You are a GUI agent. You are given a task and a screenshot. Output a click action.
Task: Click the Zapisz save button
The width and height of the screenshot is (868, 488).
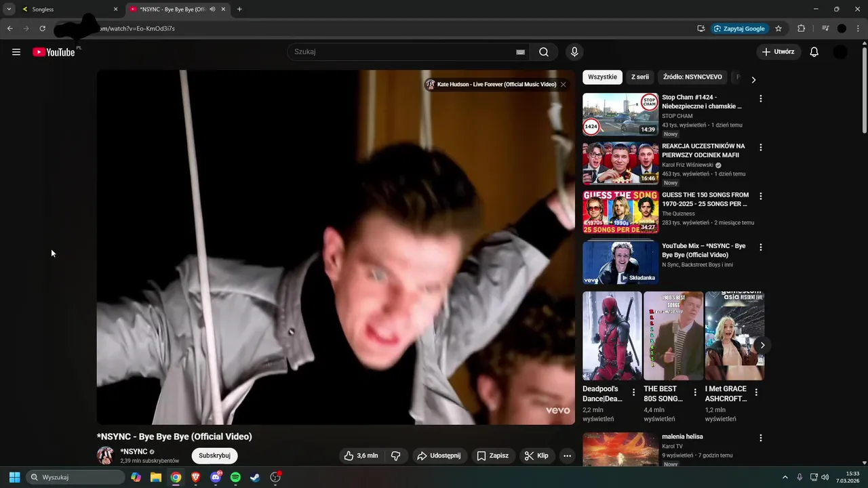pyautogui.click(x=492, y=456)
